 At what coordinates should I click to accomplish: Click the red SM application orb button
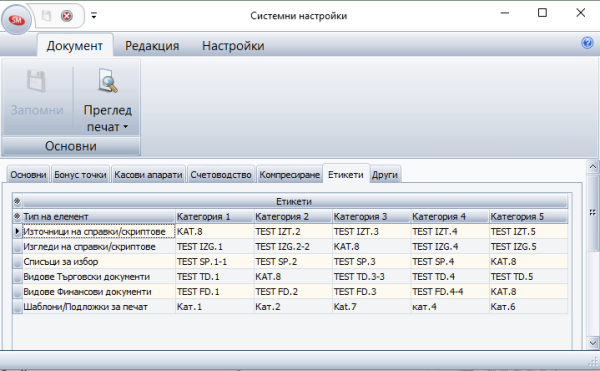(16, 19)
